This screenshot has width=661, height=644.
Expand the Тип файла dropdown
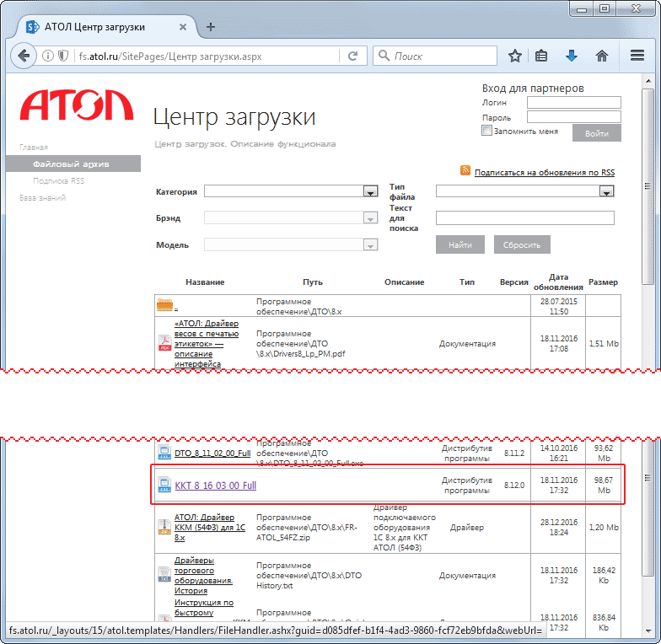pyautogui.click(x=606, y=191)
